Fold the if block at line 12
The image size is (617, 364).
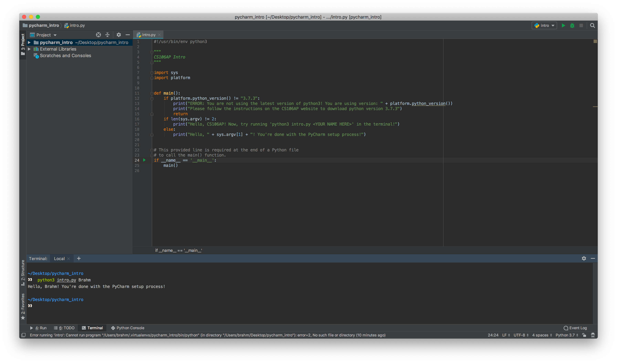tap(152, 99)
